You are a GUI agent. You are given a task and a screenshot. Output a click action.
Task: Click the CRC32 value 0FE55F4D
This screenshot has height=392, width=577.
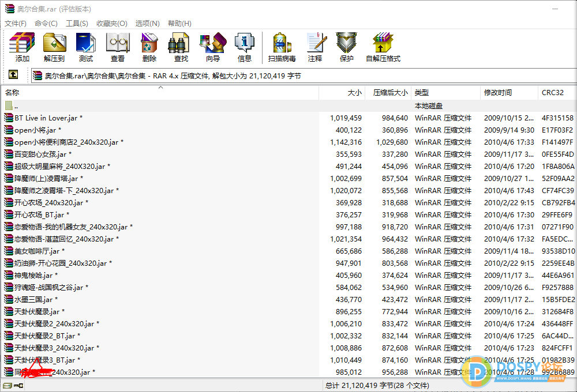[x=558, y=154]
